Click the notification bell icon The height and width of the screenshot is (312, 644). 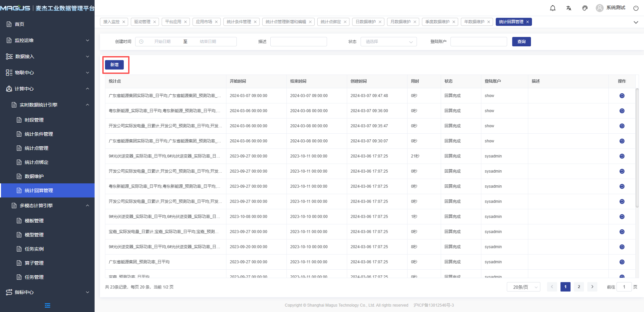(x=553, y=8)
